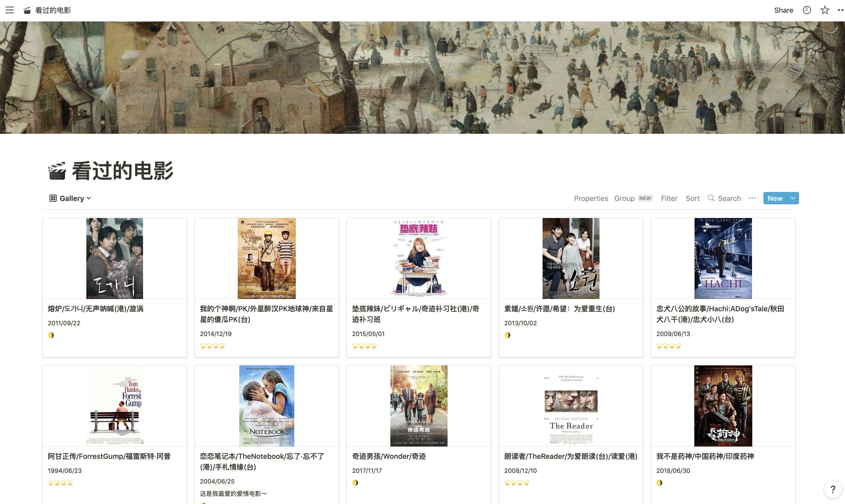
Task: Click the clapperboard icon in breadcrumb
Action: click(x=27, y=10)
